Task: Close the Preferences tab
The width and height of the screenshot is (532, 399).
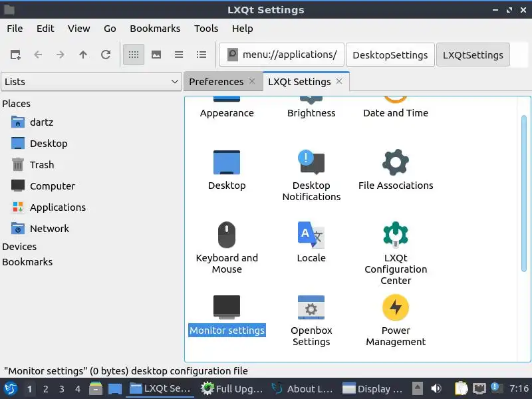Action: pos(252,81)
